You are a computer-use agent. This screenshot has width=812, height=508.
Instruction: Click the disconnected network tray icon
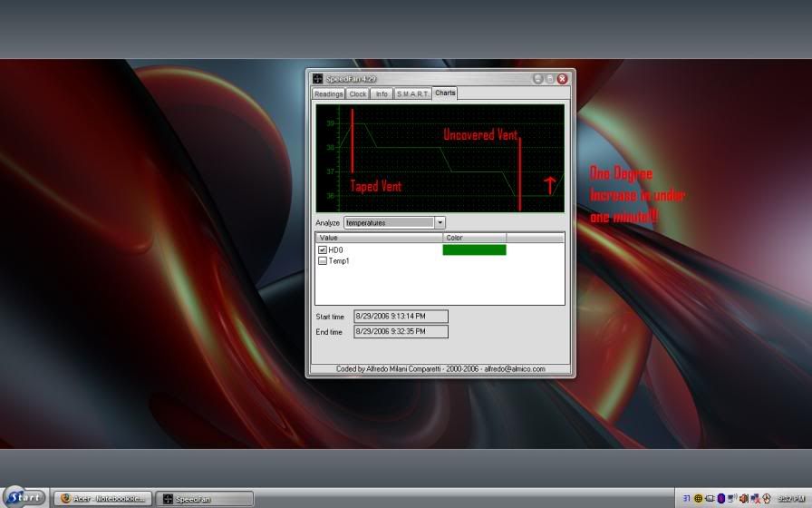coord(755,498)
